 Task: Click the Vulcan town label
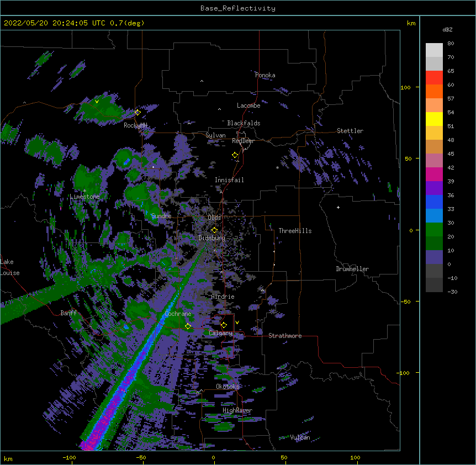coord(300,437)
